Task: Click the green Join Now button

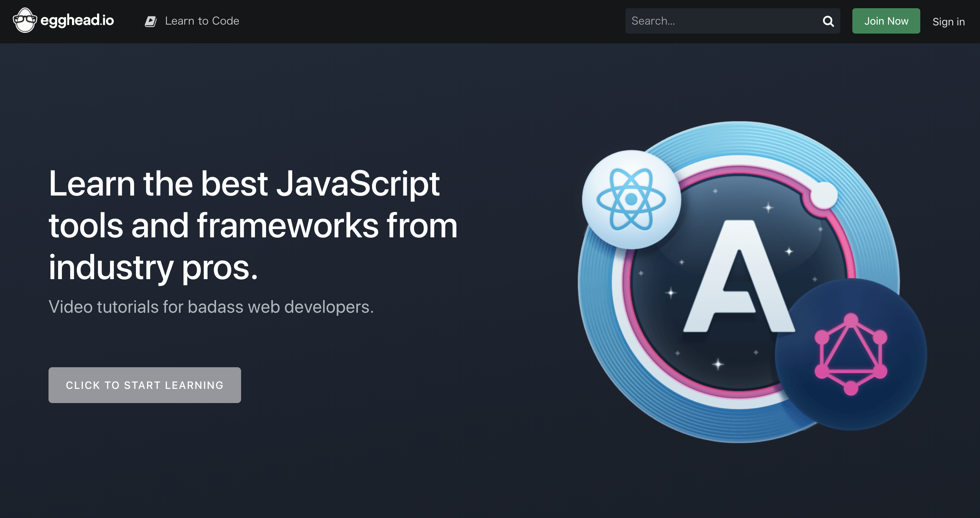Action: (x=886, y=21)
